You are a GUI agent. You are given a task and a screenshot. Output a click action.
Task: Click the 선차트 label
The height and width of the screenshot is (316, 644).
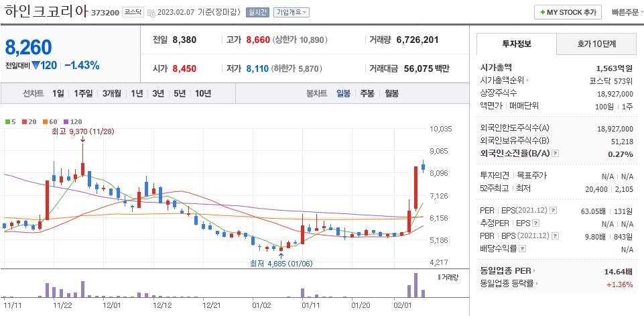point(33,93)
